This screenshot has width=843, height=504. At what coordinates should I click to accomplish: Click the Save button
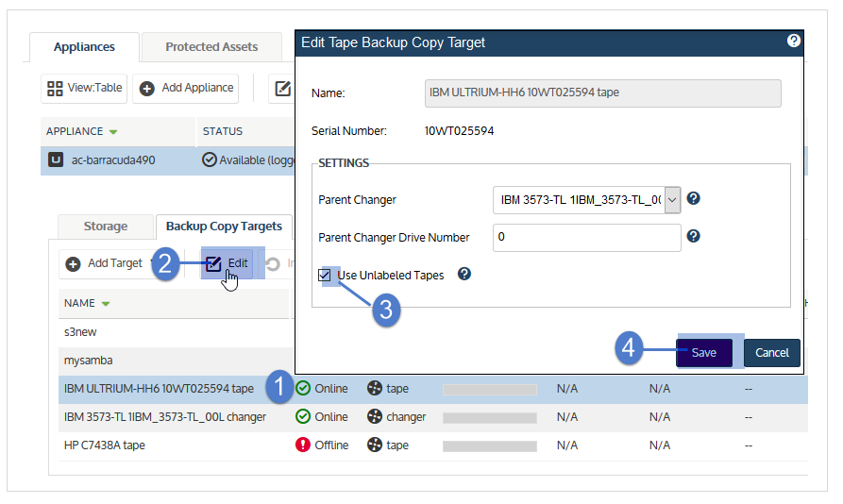coord(703,352)
